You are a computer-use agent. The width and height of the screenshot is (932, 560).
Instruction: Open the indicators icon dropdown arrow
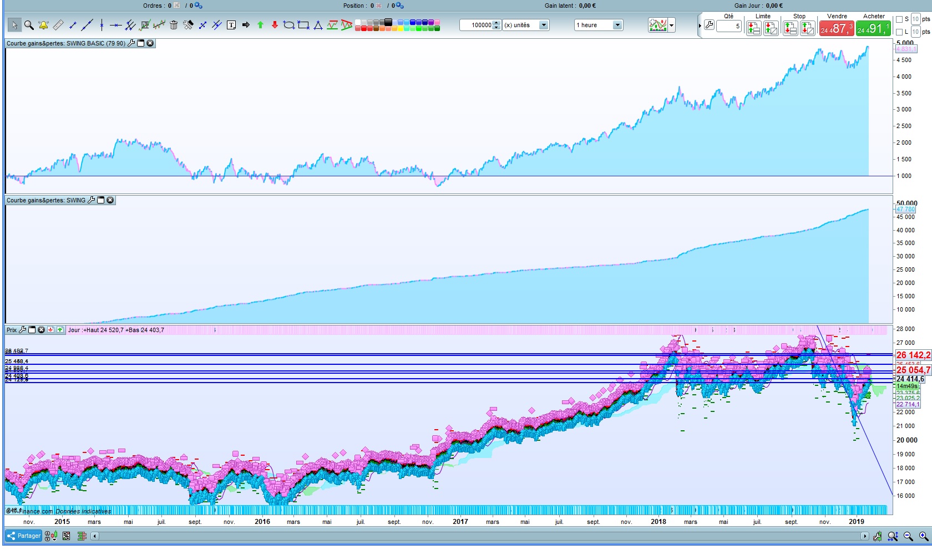[x=672, y=25]
